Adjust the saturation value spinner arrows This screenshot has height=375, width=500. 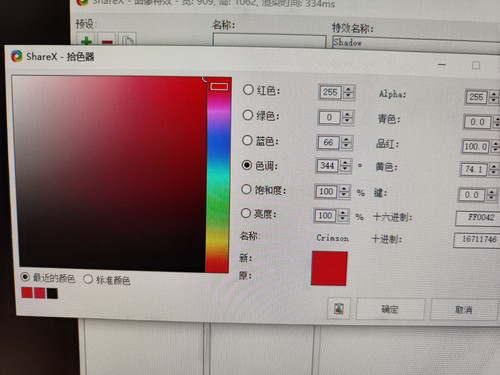(x=344, y=192)
